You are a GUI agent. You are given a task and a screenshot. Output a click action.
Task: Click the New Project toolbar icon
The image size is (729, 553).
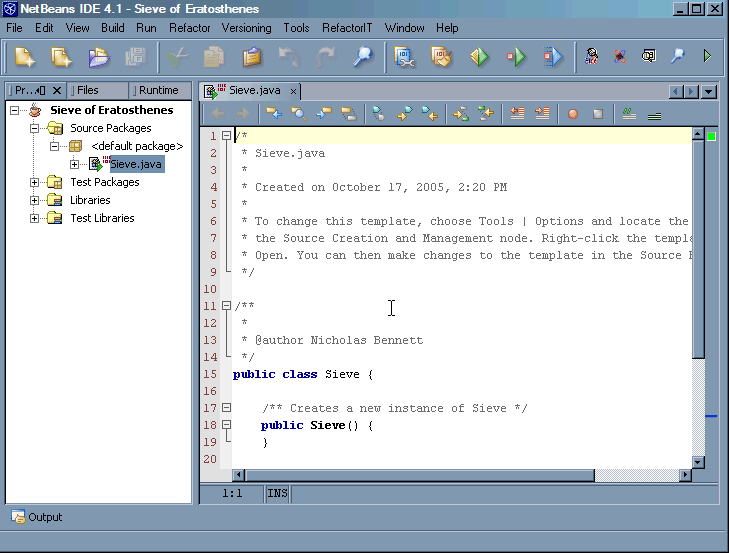(x=24, y=57)
